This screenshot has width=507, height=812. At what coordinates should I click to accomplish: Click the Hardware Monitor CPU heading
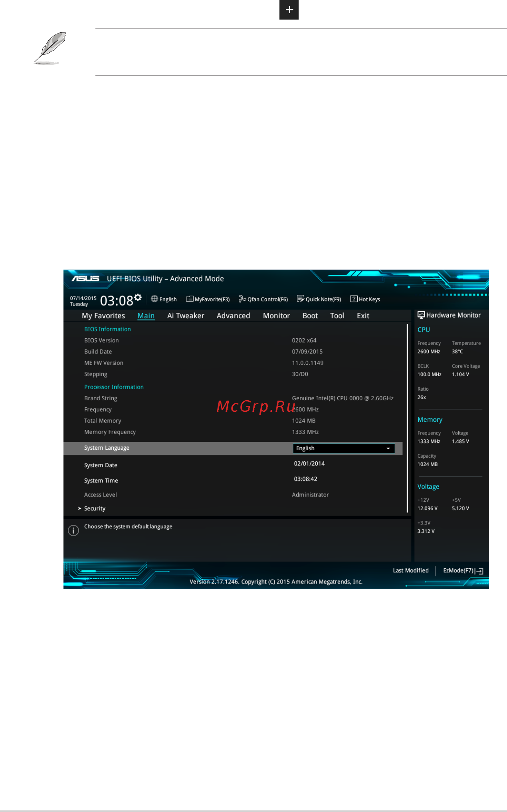click(424, 330)
